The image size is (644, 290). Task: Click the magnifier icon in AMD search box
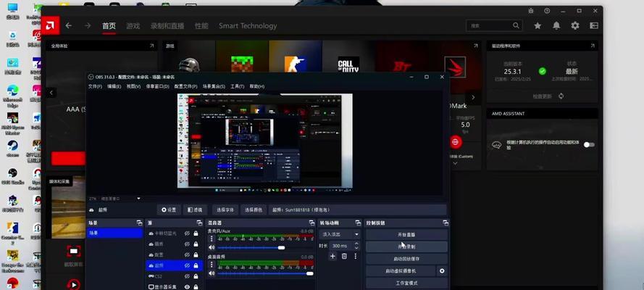tap(516, 25)
